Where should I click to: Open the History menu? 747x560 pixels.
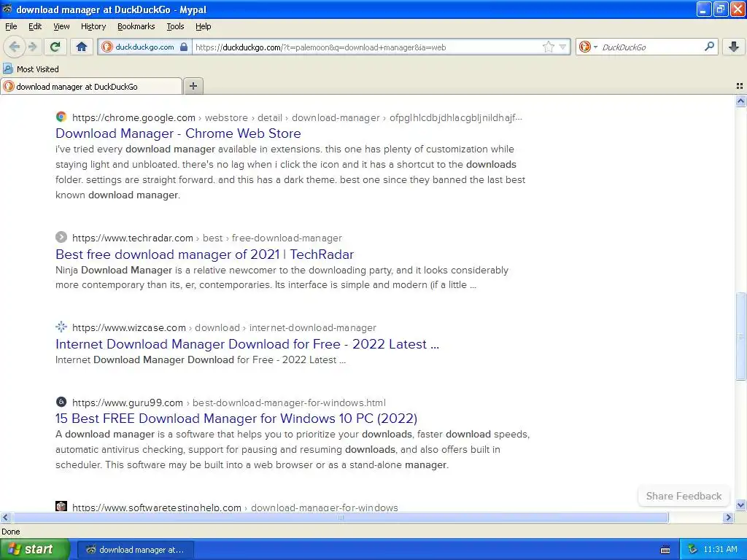(93, 26)
